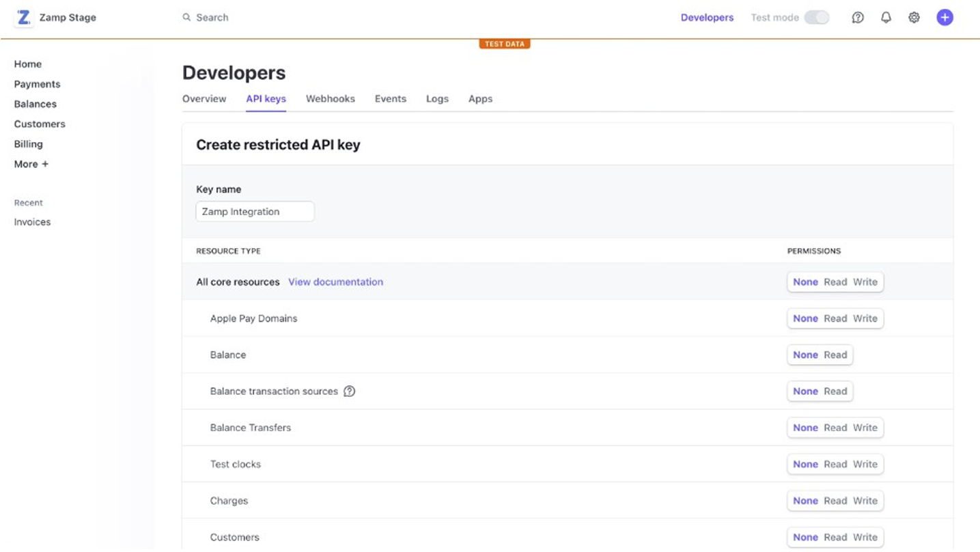This screenshot has width=980, height=552.
Task: Set Balance transaction sources permission to Read
Action: tap(835, 391)
